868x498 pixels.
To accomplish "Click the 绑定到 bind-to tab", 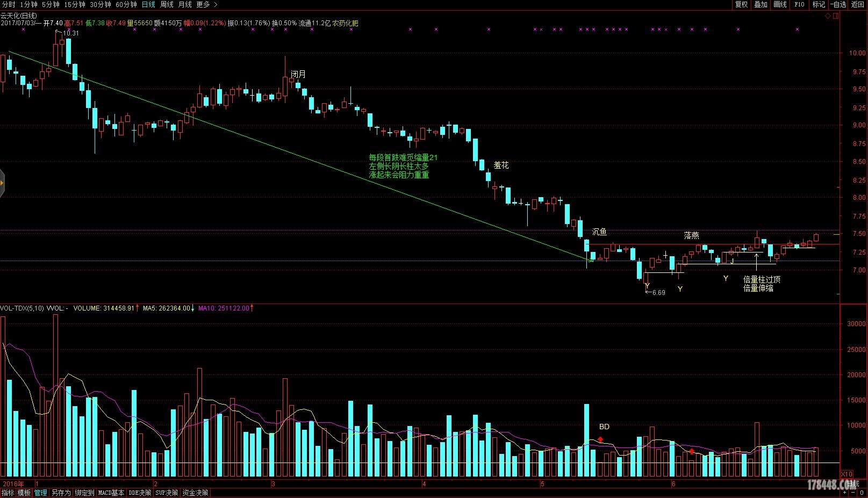I will pos(84,493).
